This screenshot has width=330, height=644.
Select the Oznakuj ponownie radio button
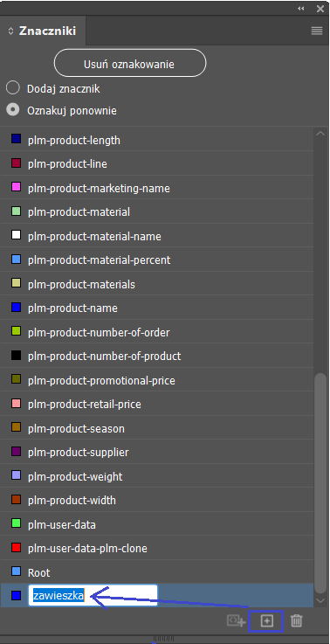(13, 109)
